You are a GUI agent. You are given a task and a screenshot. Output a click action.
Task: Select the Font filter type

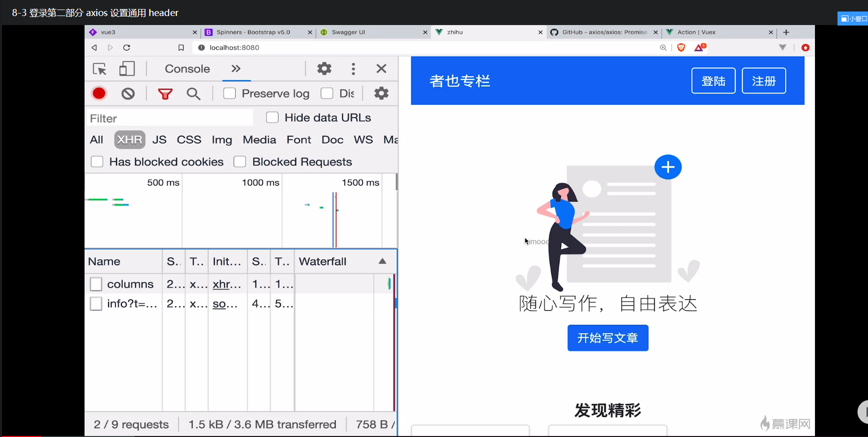tap(299, 140)
